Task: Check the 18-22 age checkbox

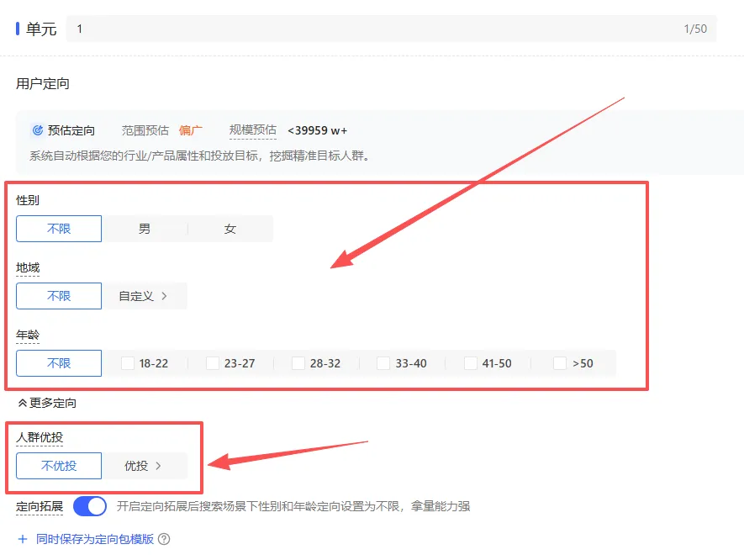Action: click(129, 362)
